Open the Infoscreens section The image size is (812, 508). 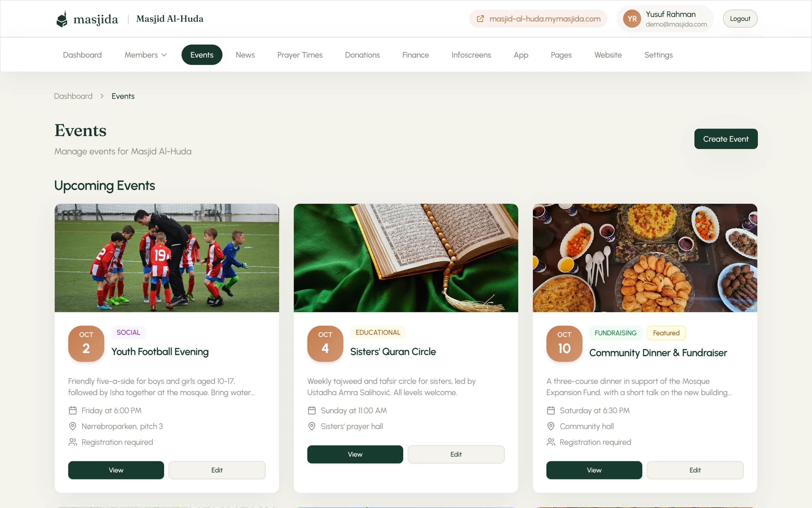471,55
